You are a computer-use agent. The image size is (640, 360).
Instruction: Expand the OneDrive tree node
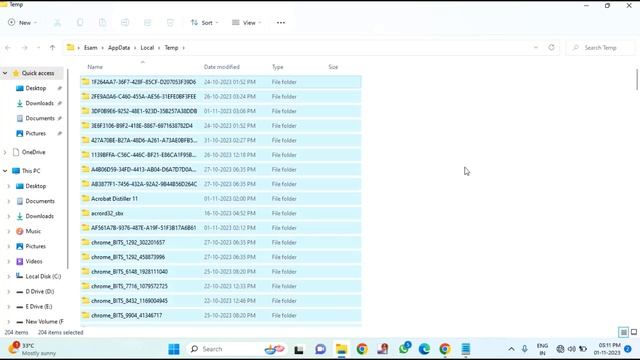5,152
